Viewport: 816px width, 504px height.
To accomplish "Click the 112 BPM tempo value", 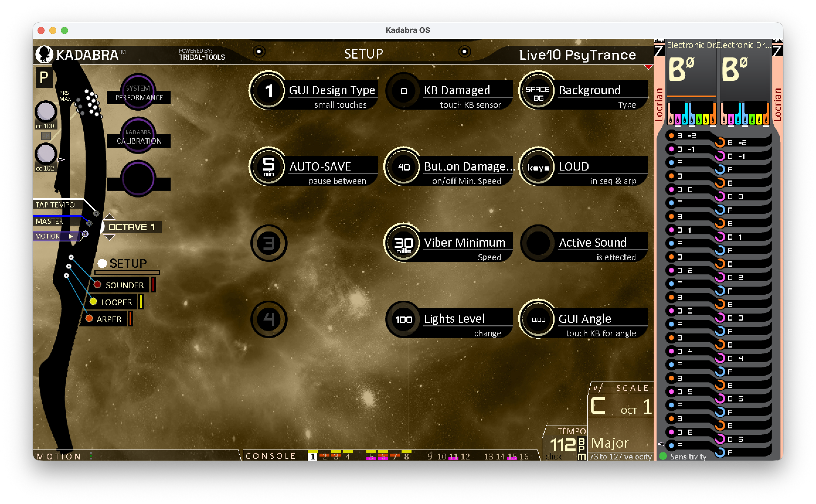I will [x=563, y=444].
